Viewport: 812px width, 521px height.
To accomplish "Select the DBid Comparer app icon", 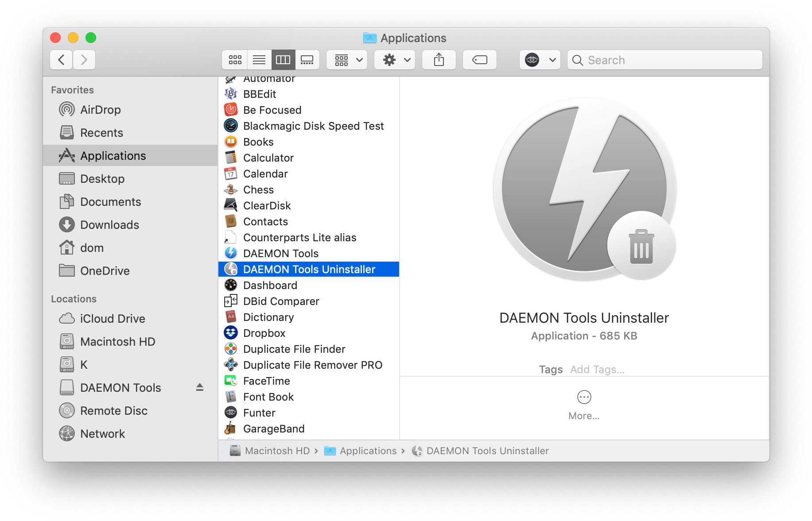I will click(231, 301).
